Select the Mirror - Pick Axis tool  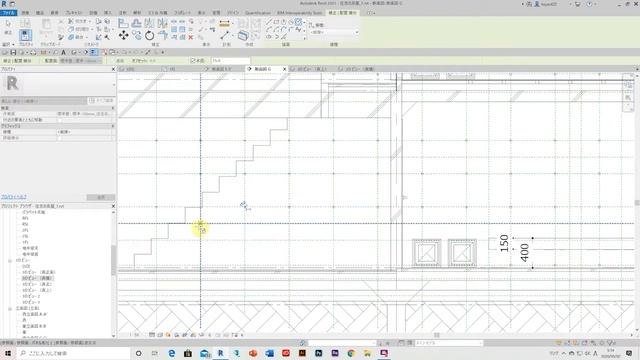click(149, 23)
